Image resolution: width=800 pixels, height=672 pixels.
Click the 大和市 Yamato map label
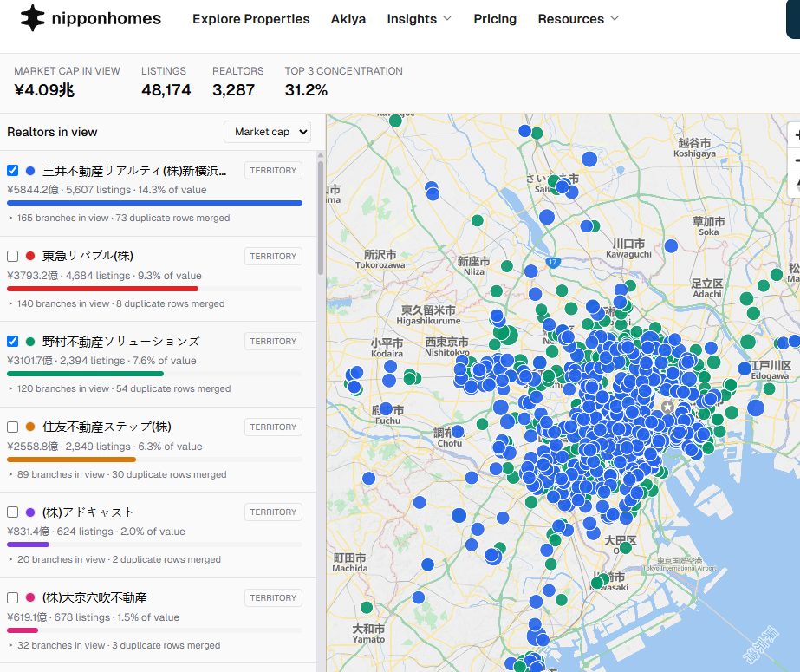368,634
